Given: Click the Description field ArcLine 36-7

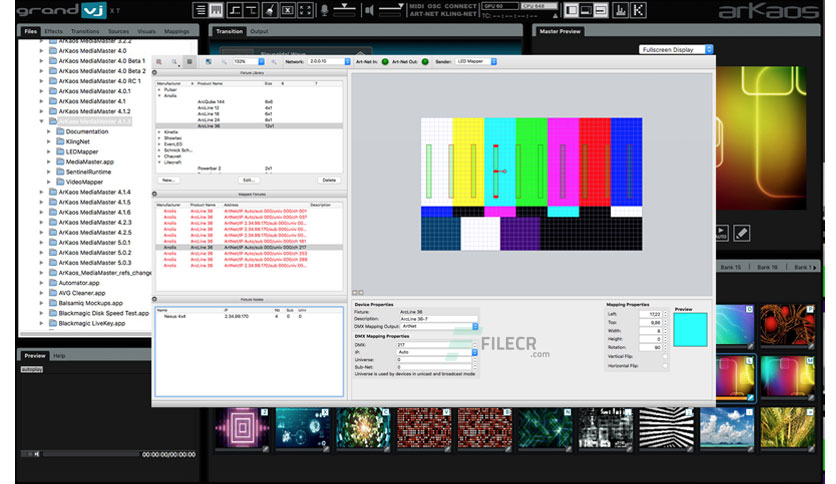Looking at the screenshot, I should click(x=438, y=319).
